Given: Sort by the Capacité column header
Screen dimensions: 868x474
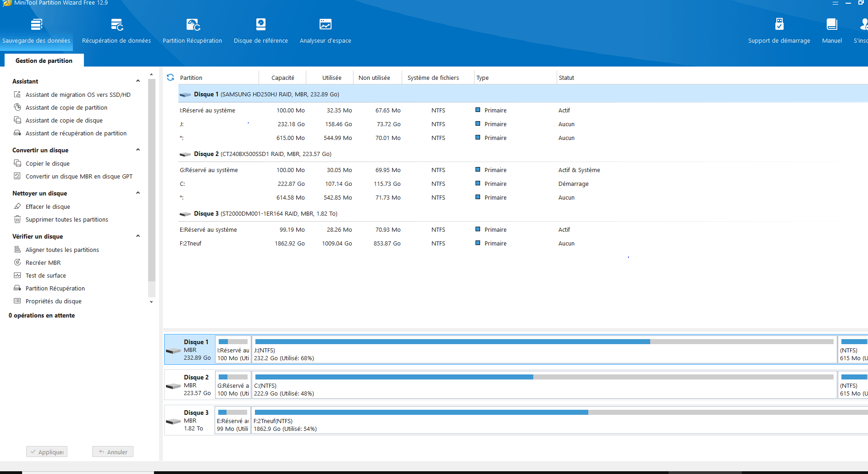Looking at the screenshot, I should click(282, 78).
